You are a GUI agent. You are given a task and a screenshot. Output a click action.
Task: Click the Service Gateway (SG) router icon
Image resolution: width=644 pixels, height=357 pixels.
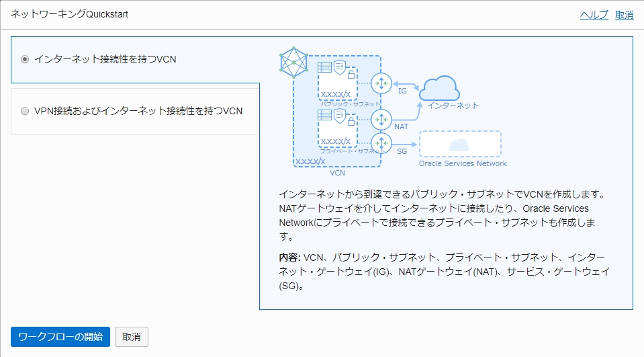pyautogui.click(x=381, y=143)
